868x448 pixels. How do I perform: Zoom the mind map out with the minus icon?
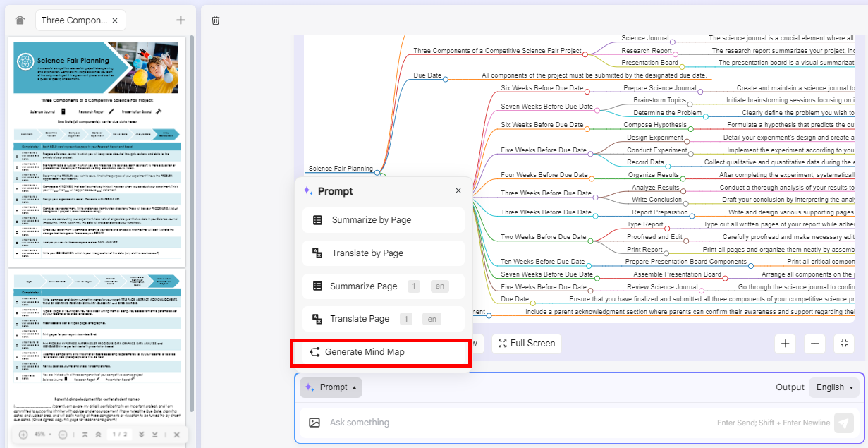pyautogui.click(x=814, y=344)
